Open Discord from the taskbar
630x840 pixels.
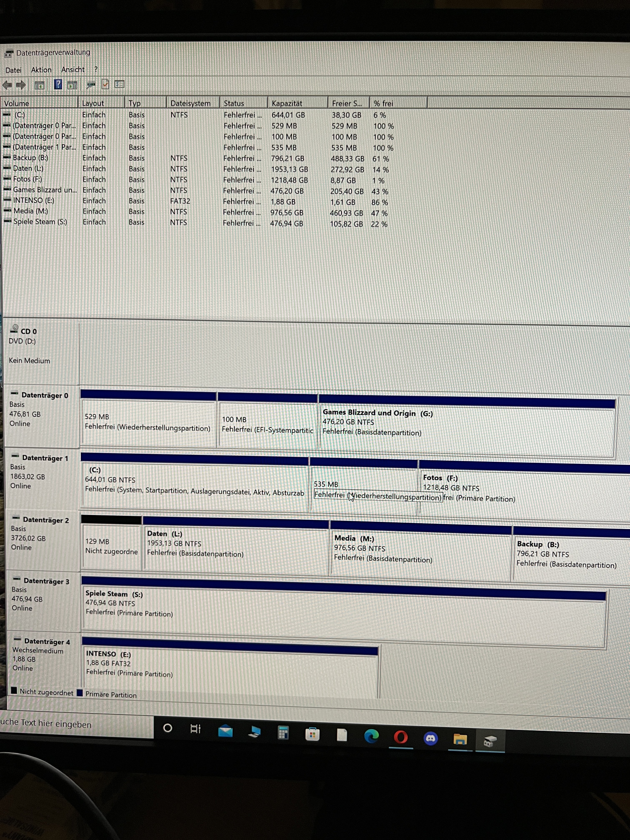430,739
